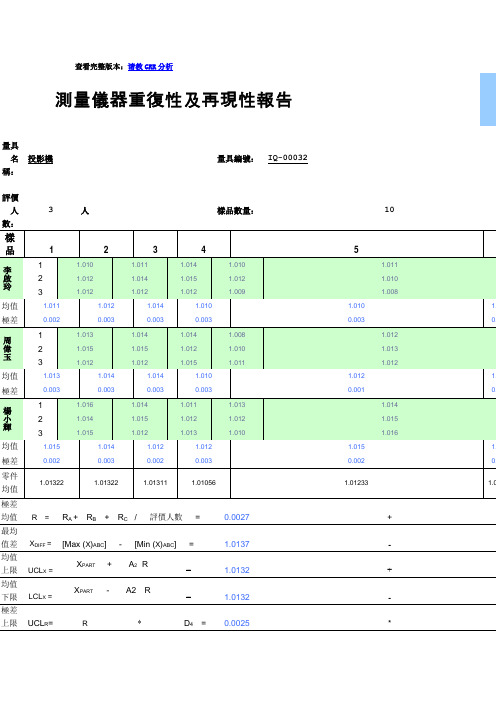
Task: Select the part average cell 1.01233
Action: pyautogui.click(x=356, y=483)
